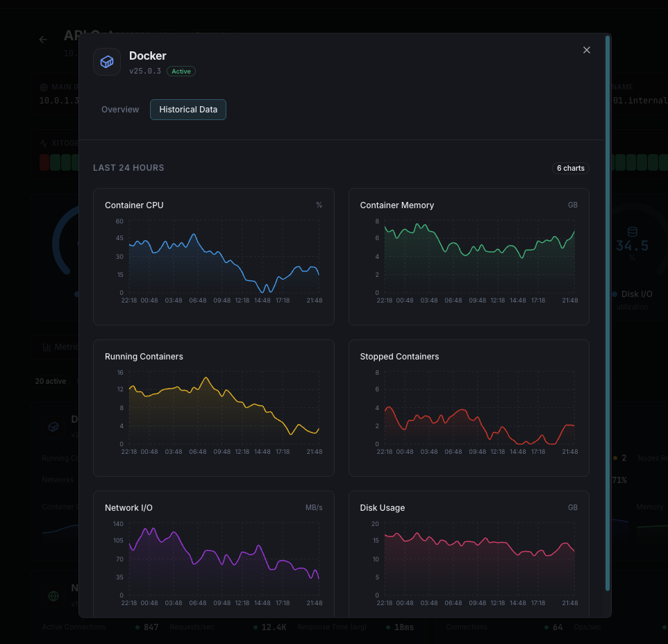Click the back arrow in the top left
The width and height of the screenshot is (668, 644).
[x=42, y=40]
